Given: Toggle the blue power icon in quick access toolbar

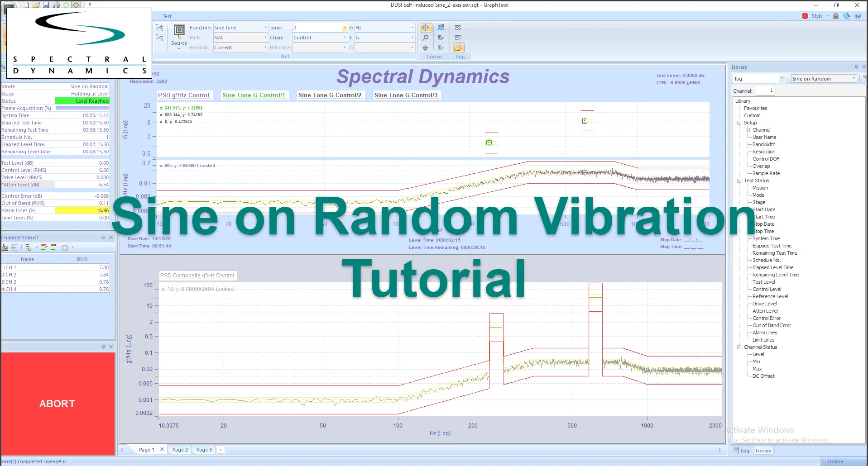Looking at the screenshot, I should [76, 5].
